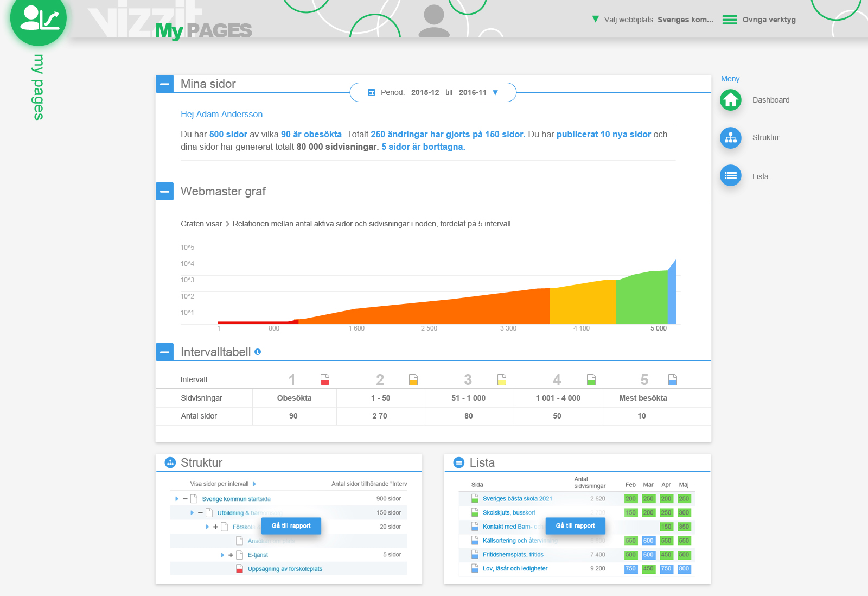The height and width of the screenshot is (596, 868).
Task: Open the Struktur icon in Meny
Action: (731, 138)
